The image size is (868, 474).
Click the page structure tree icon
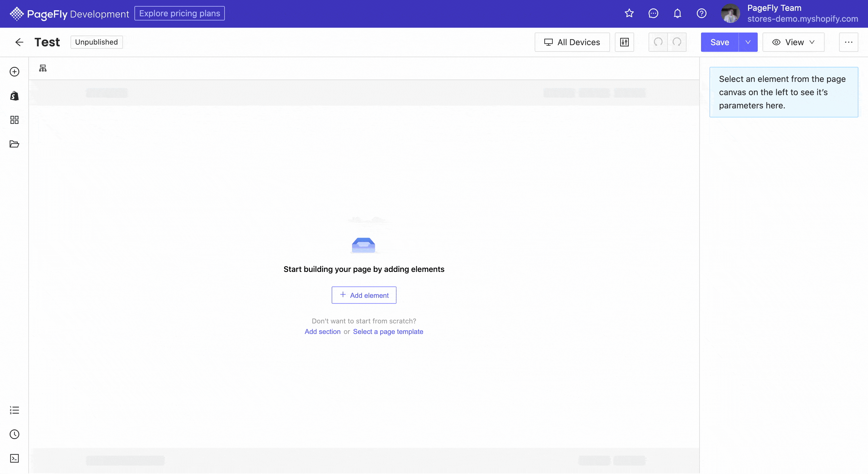43,68
